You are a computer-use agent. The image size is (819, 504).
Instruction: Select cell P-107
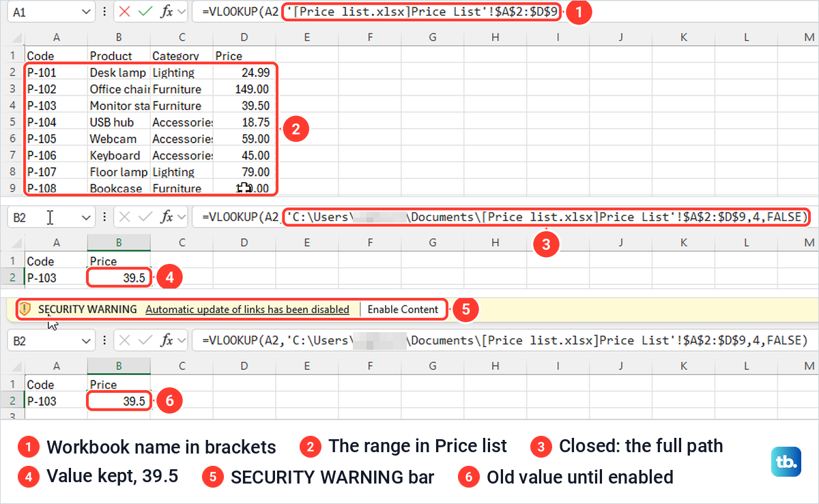[x=56, y=172]
